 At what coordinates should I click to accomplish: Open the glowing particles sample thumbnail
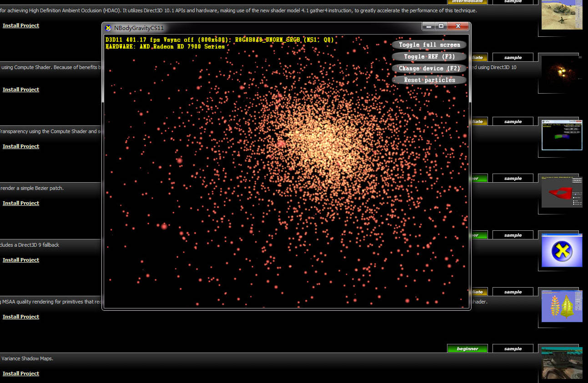point(562,72)
